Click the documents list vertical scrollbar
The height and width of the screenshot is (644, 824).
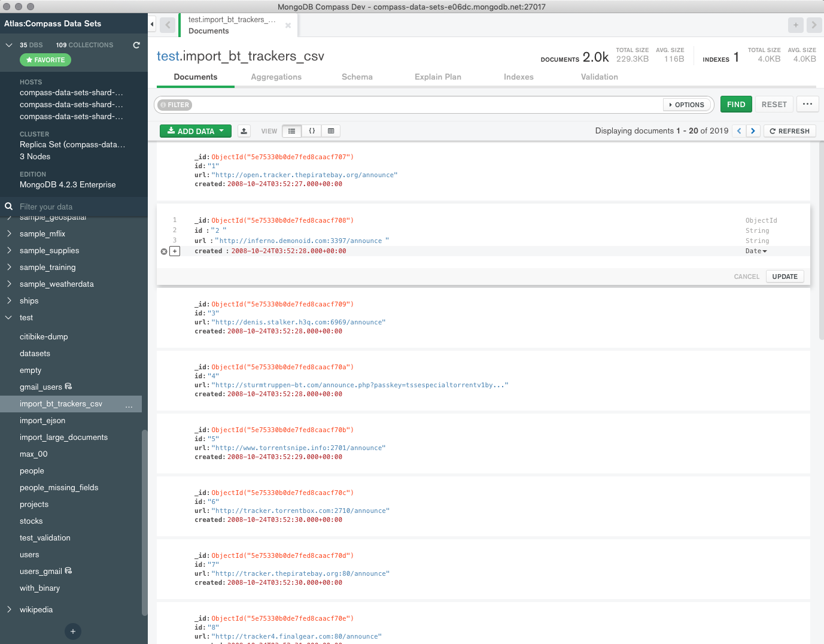821,241
